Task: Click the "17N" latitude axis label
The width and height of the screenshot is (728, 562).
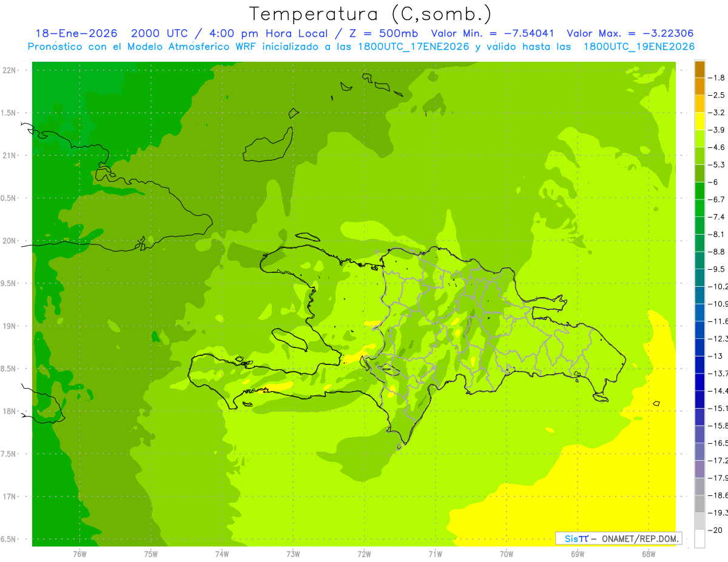Action: 9,497
